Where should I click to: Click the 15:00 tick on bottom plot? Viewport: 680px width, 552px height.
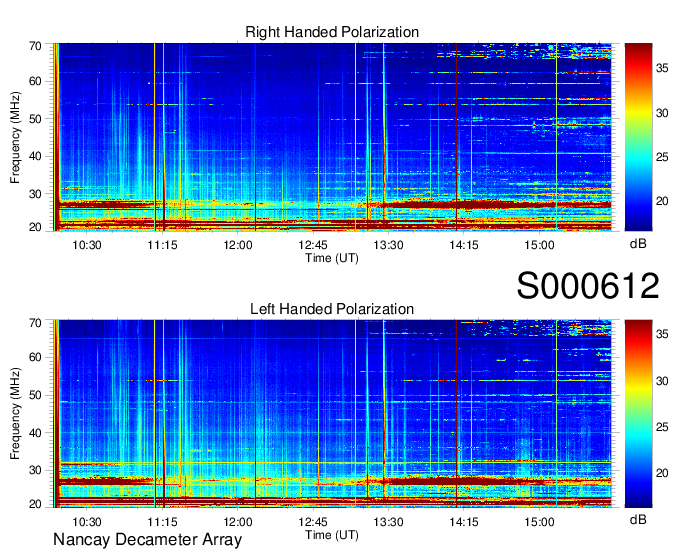click(x=539, y=522)
